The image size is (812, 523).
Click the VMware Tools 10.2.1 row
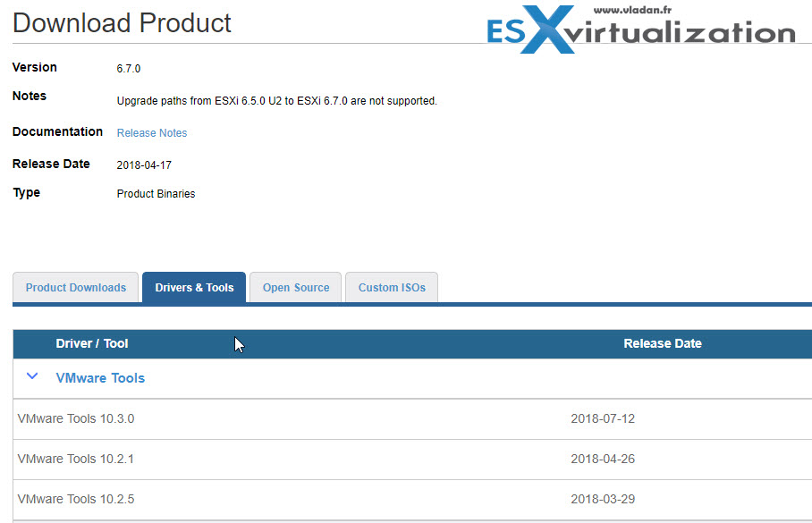(x=412, y=460)
